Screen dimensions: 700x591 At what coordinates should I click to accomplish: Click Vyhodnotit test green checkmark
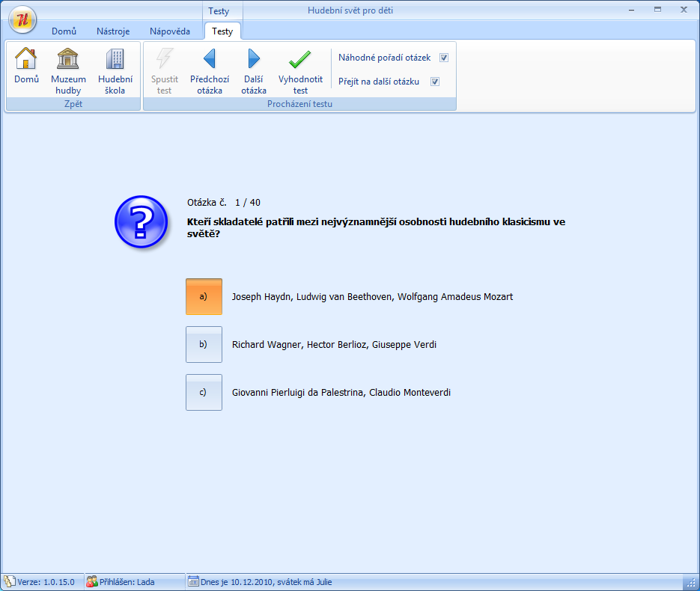tap(300, 71)
